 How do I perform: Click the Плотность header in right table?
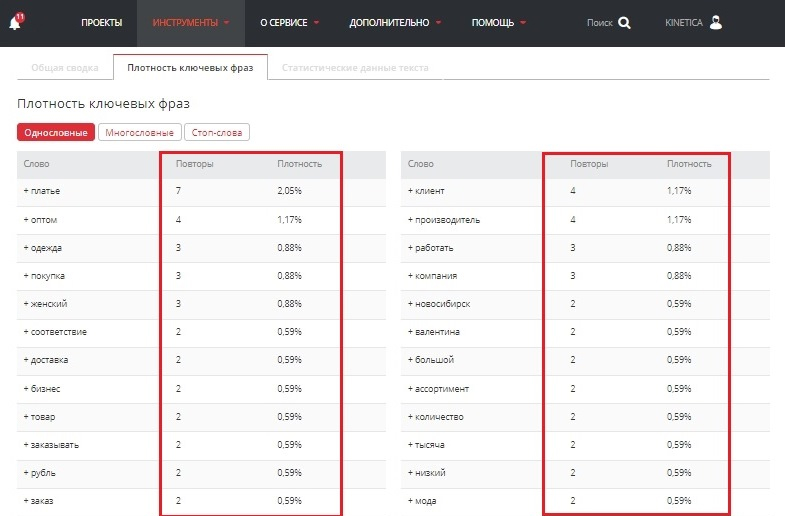(x=689, y=163)
